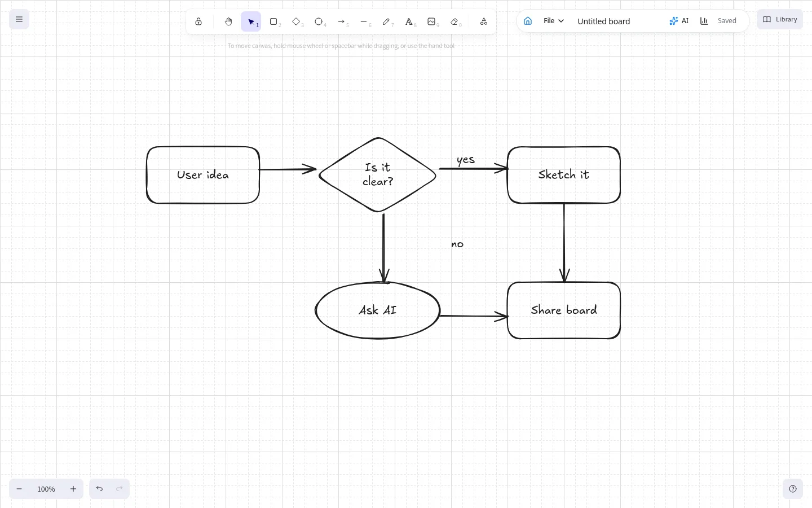Open the hamburger main menu
The width and height of the screenshot is (812, 508).
19,19
